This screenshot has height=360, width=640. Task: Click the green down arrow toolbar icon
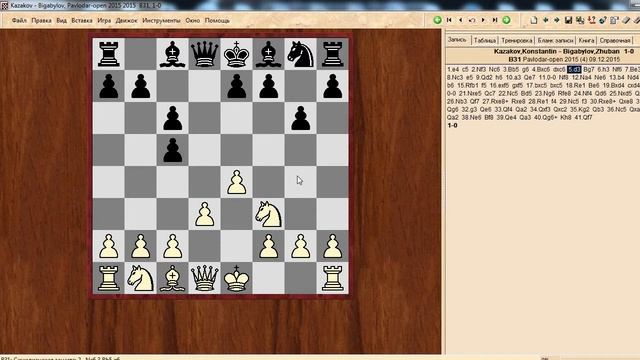tap(545, 20)
